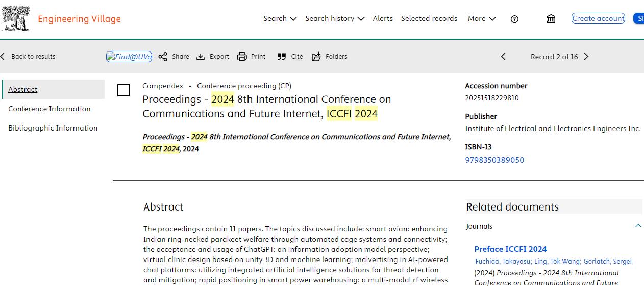Expand the More menu

[x=482, y=18]
